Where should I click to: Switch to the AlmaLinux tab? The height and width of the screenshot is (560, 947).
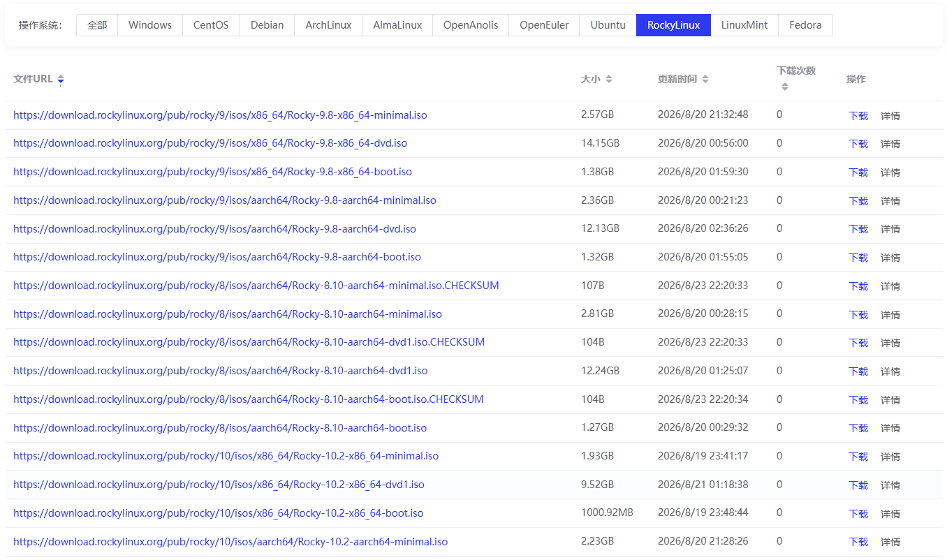(397, 25)
